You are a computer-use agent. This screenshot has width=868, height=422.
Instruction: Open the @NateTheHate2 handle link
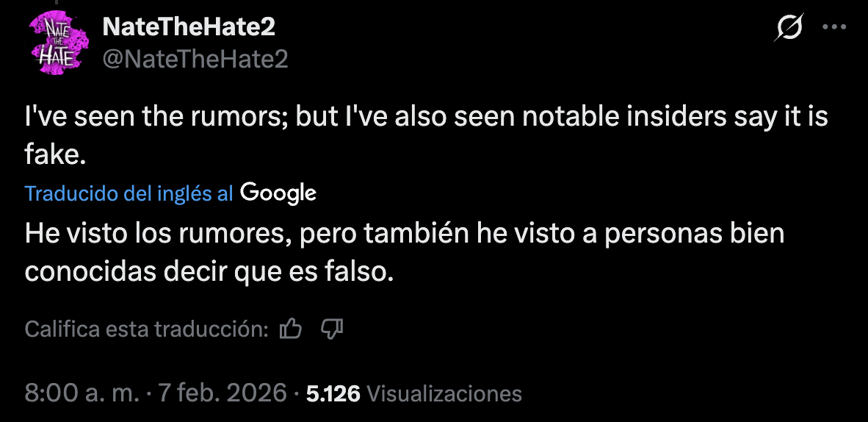[x=195, y=59]
